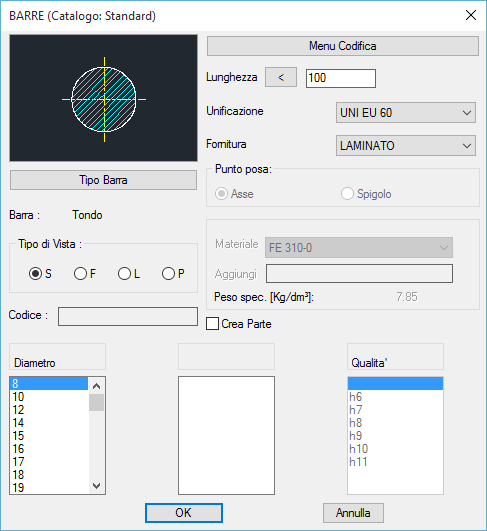
Task: Click the '<' pick-length button beside Lunghezza
Action: (x=281, y=77)
